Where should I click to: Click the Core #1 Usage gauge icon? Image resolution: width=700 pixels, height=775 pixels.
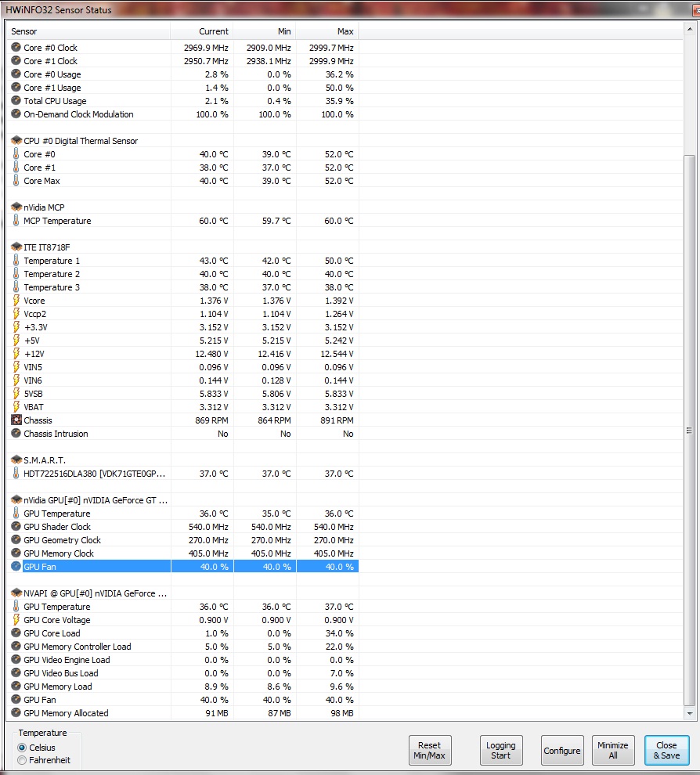(16, 88)
